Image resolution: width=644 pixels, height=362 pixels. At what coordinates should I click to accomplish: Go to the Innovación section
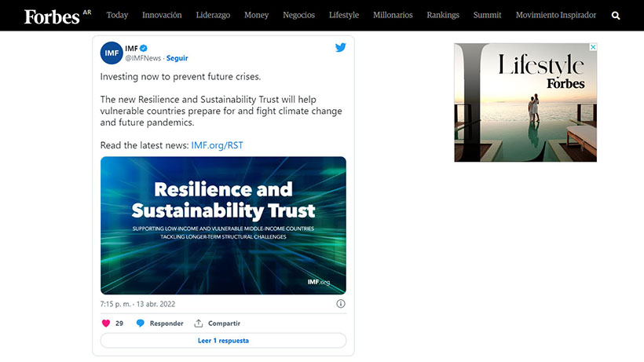click(x=161, y=15)
